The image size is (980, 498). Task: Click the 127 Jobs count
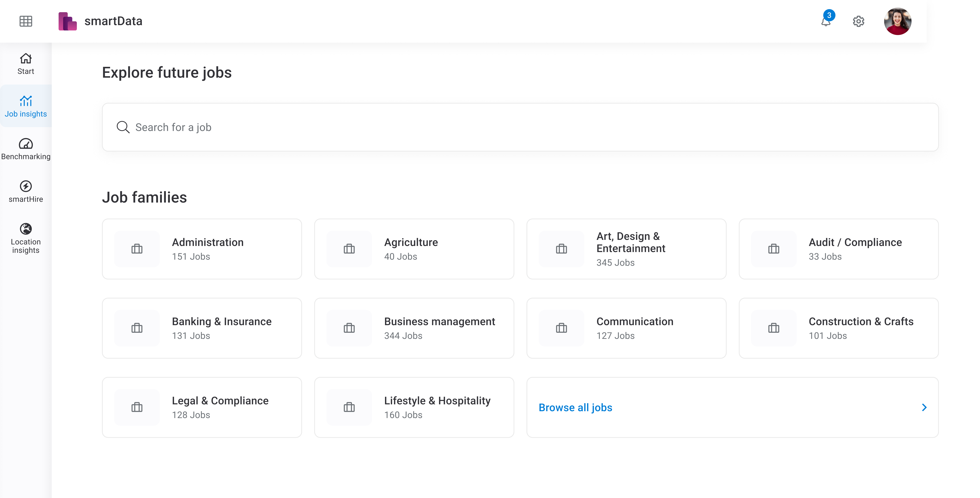[x=616, y=336]
